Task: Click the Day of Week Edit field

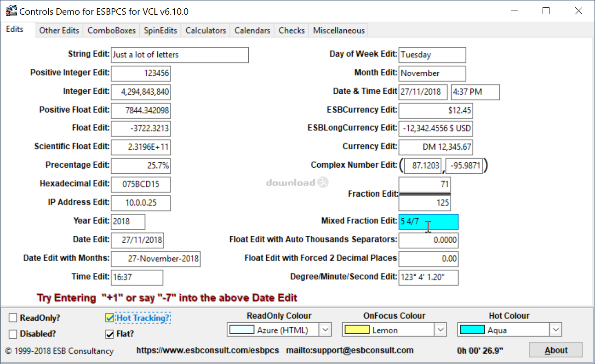Action: click(x=432, y=55)
